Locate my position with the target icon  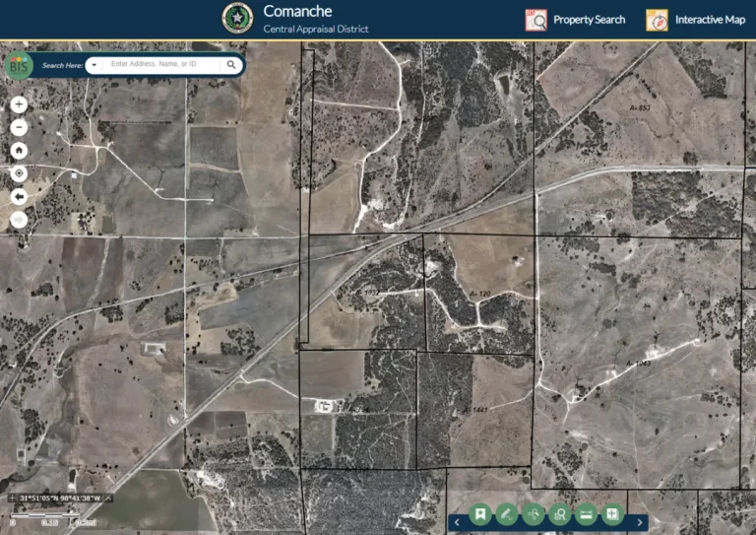(19, 173)
